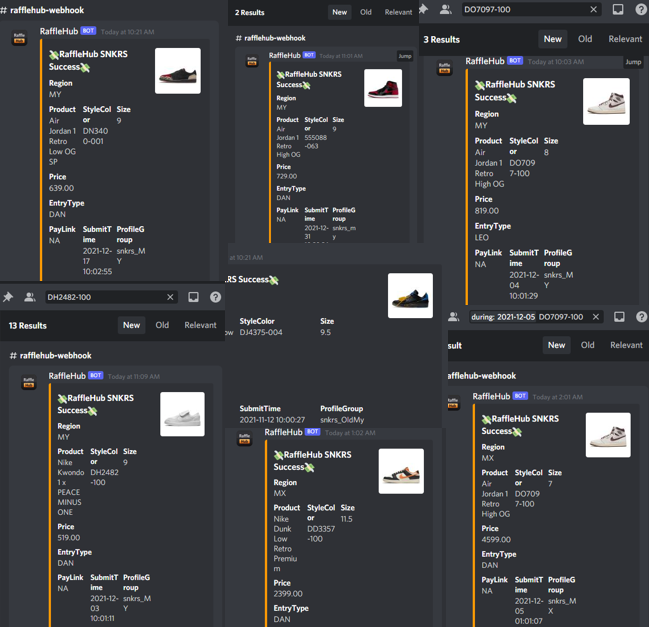649x628 pixels.
Task: Click the ProfileGroup value snkrs_OldMy
Action: pyautogui.click(x=342, y=420)
